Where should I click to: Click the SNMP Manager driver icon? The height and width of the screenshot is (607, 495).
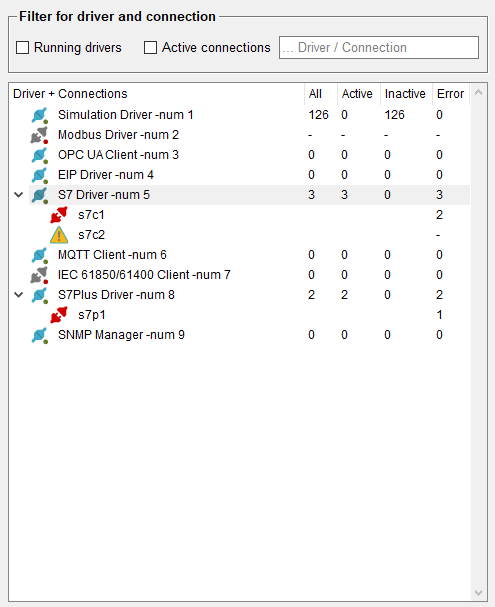[x=39, y=335]
